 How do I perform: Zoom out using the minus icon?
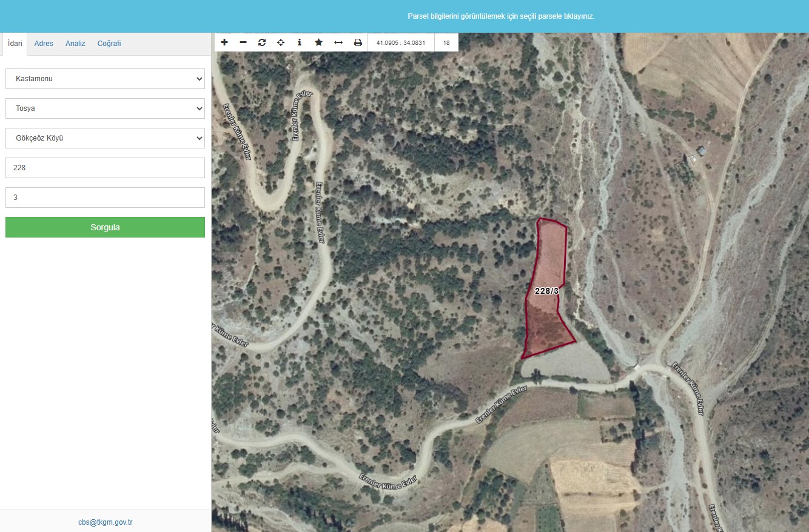(243, 42)
